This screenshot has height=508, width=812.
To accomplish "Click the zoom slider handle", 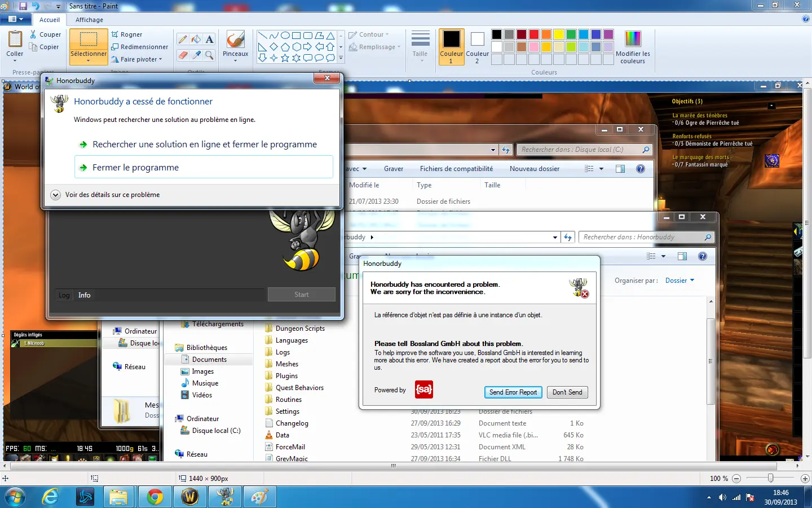I will point(771,478).
